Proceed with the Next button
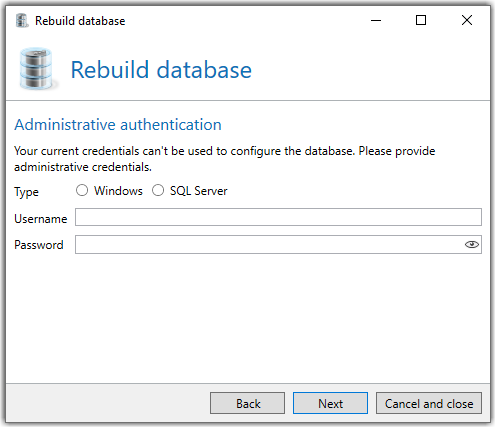 [x=330, y=403]
